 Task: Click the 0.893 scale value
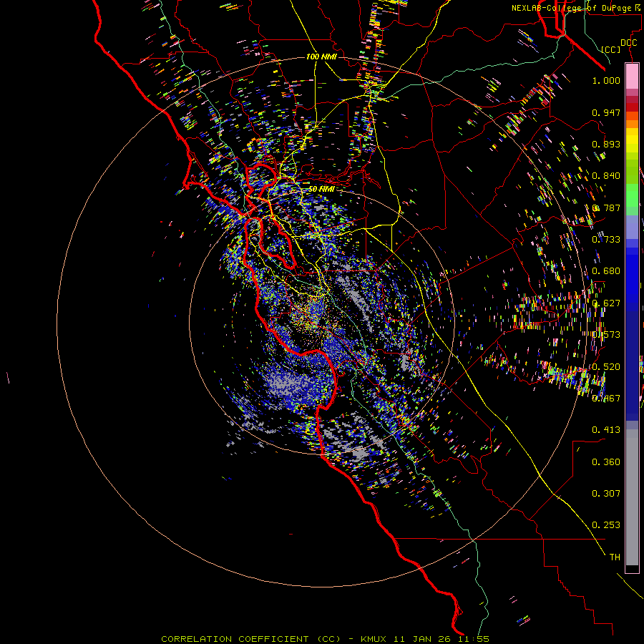coord(606,144)
